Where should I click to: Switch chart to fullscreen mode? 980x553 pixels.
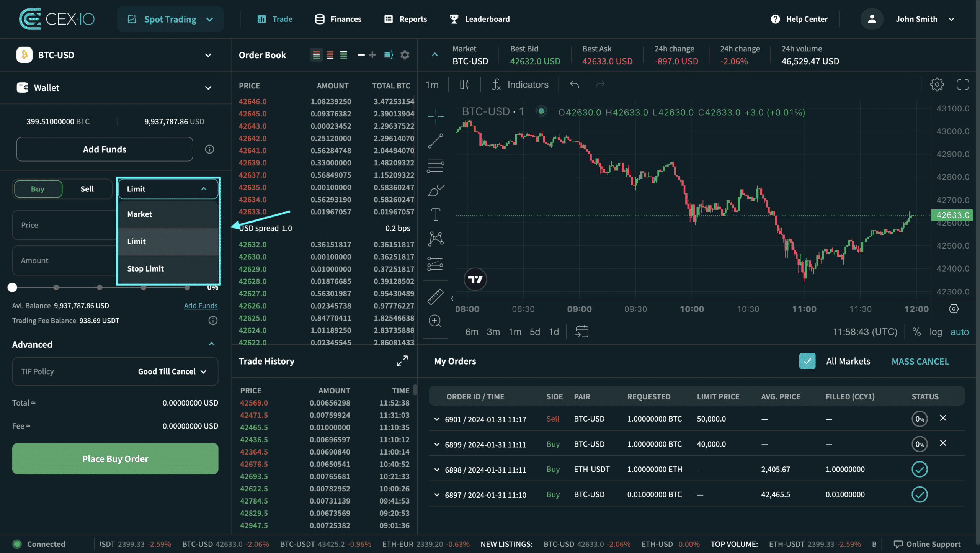tap(962, 84)
